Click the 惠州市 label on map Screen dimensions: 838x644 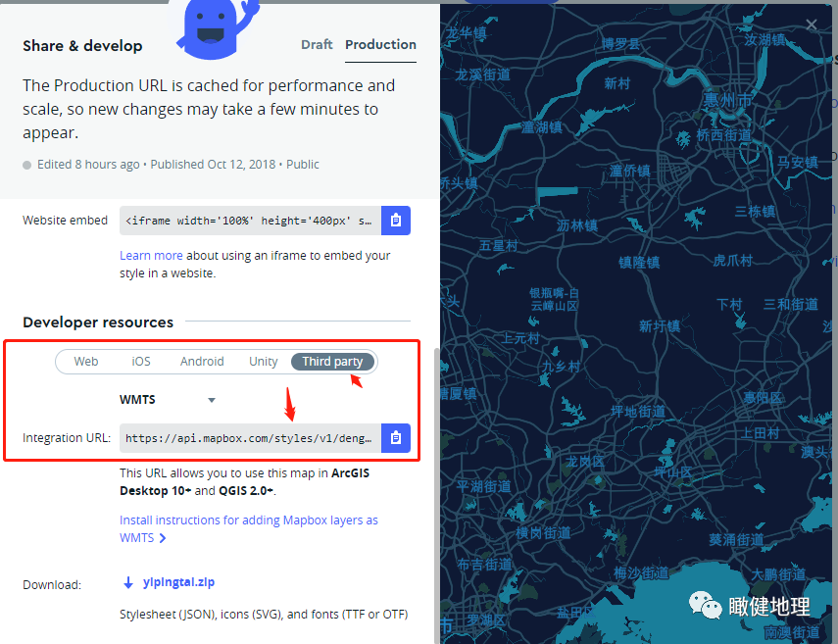point(727,99)
